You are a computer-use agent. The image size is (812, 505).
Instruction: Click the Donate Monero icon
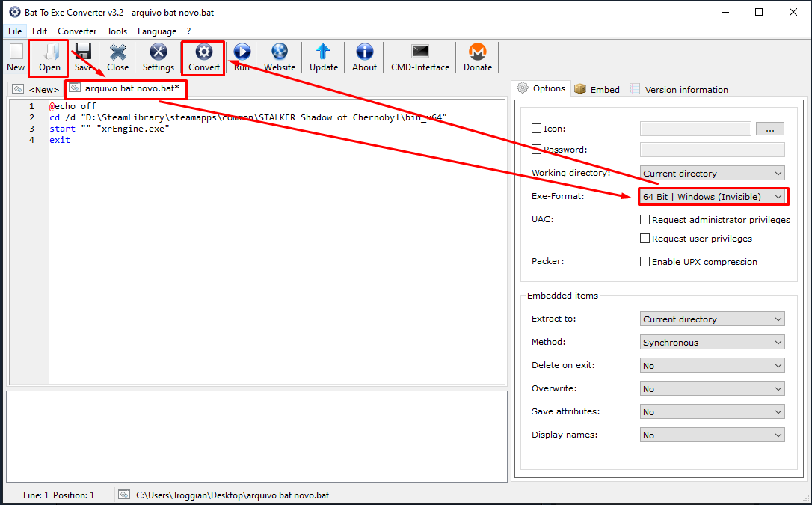478,52
